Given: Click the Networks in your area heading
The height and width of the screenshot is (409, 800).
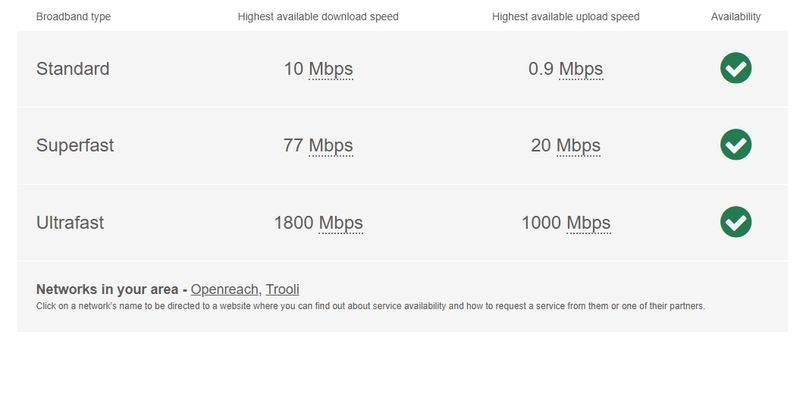Looking at the screenshot, I should point(111,289).
